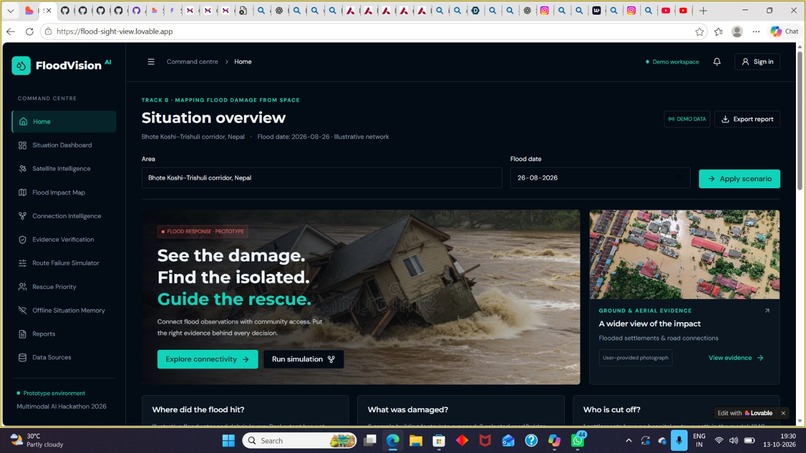Image resolution: width=806 pixels, height=453 pixels.
Task: Open the tab list dropdown arrow
Action: coord(10,10)
